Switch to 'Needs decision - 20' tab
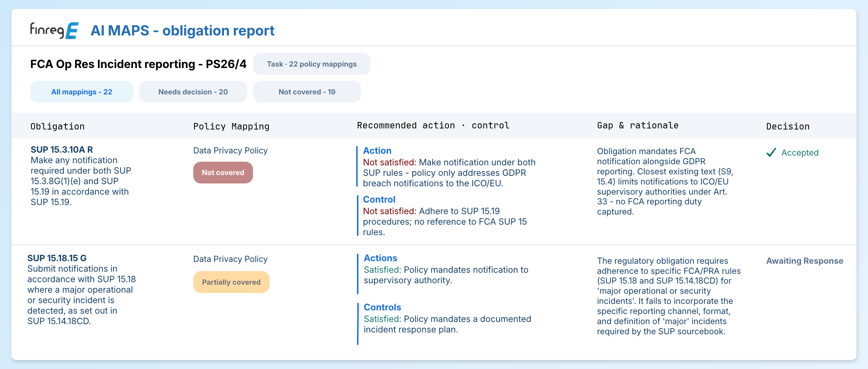868x369 pixels. [x=193, y=92]
